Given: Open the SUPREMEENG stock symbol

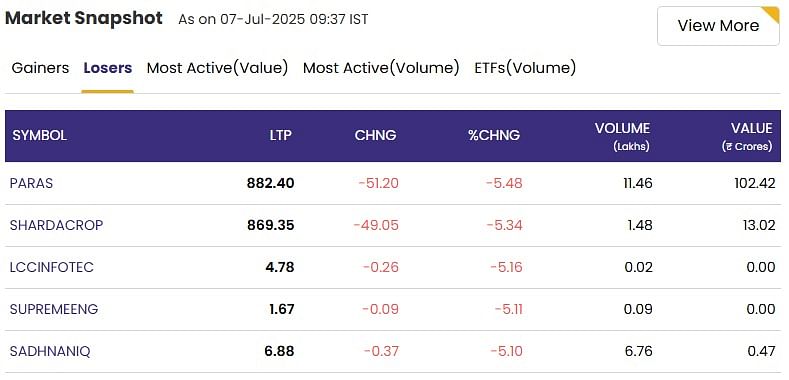Looking at the screenshot, I should coord(54,309).
